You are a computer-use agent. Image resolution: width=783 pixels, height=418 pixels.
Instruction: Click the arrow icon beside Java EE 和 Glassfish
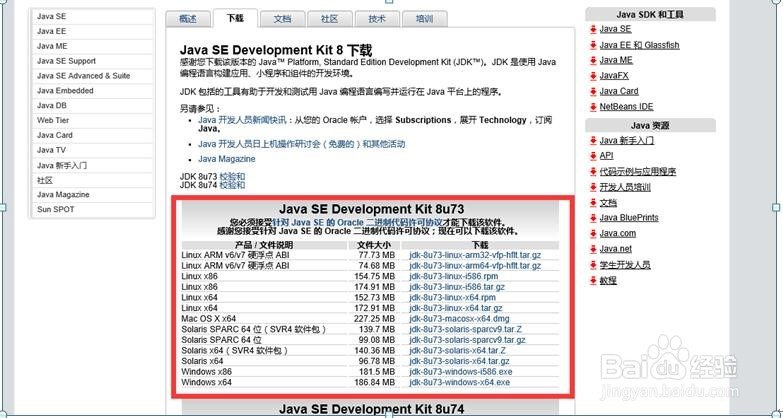click(593, 45)
